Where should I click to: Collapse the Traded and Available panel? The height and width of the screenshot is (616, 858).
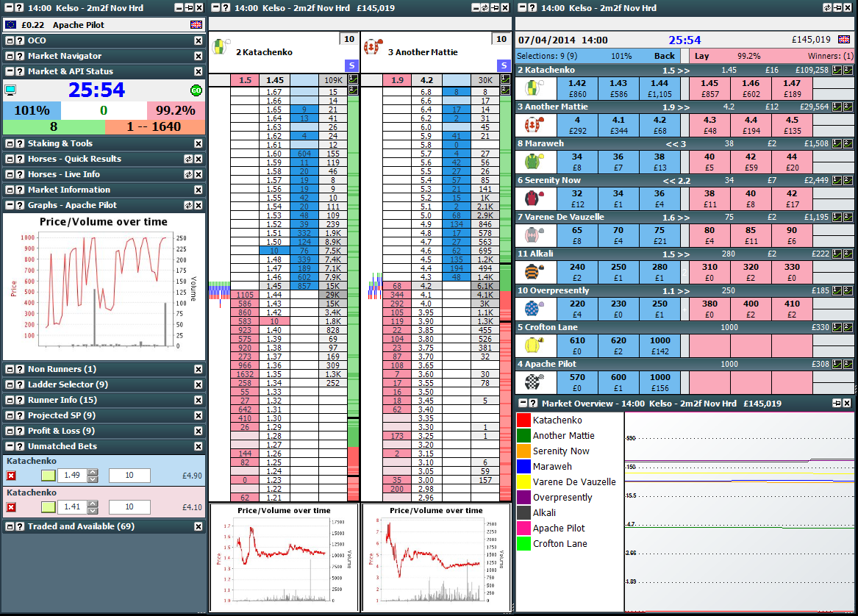point(8,525)
